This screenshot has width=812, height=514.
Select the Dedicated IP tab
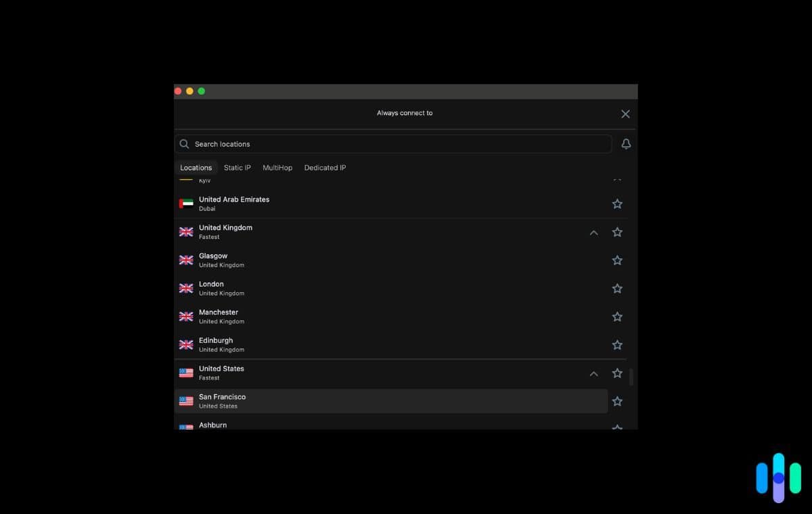(x=325, y=167)
